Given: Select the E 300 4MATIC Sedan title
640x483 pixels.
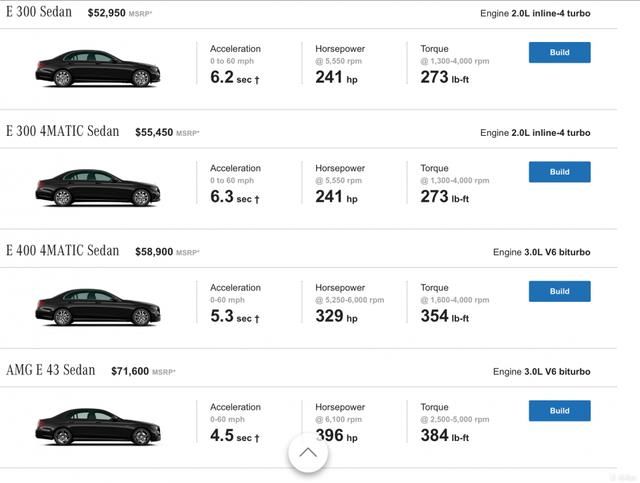Looking at the screenshot, I should (x=62, y=131).
